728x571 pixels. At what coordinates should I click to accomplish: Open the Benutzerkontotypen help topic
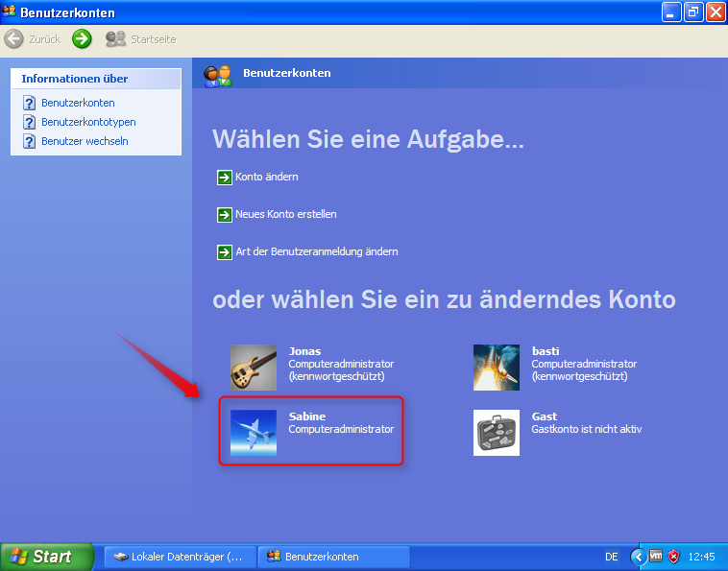pyautogui.click(x=88, y=122)
